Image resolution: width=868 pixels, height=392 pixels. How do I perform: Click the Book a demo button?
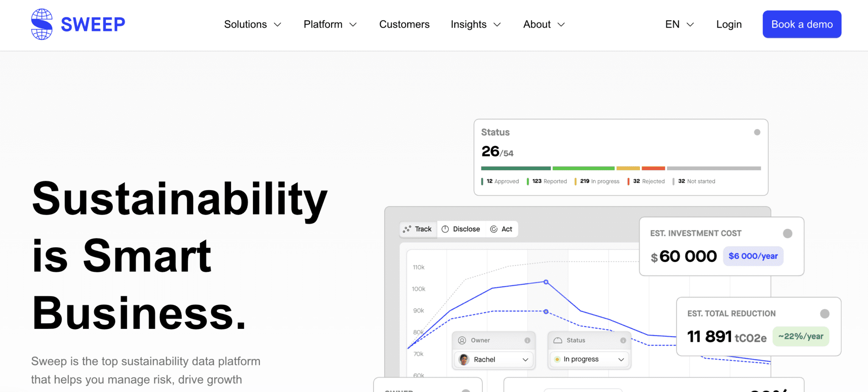tap(801, 24)
